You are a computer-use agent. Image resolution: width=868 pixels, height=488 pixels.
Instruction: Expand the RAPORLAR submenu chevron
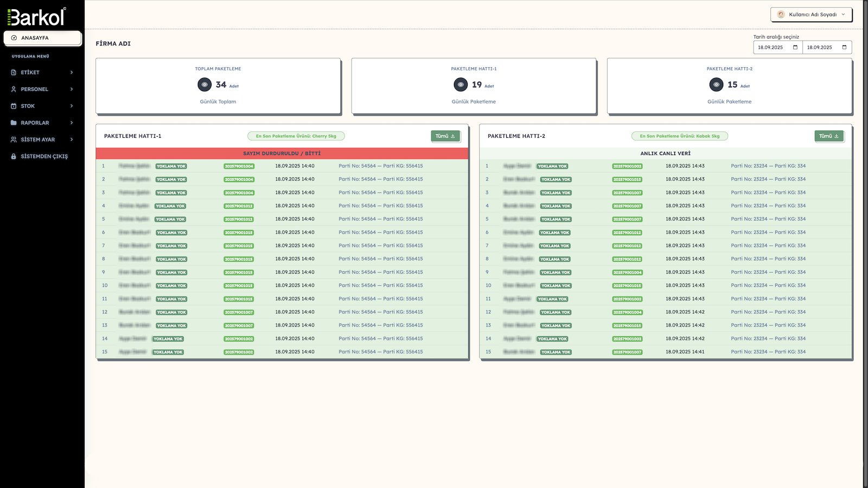click(72, 123)
